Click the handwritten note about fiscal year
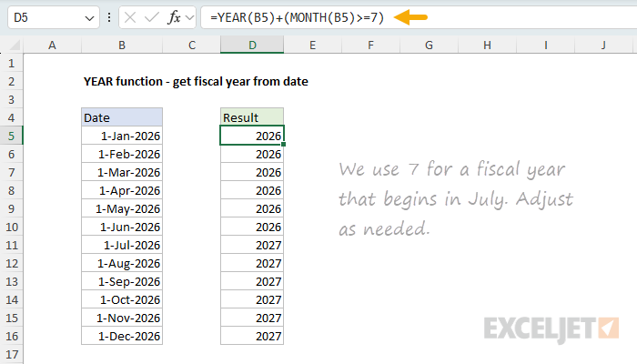 click(x=456, y=198)
